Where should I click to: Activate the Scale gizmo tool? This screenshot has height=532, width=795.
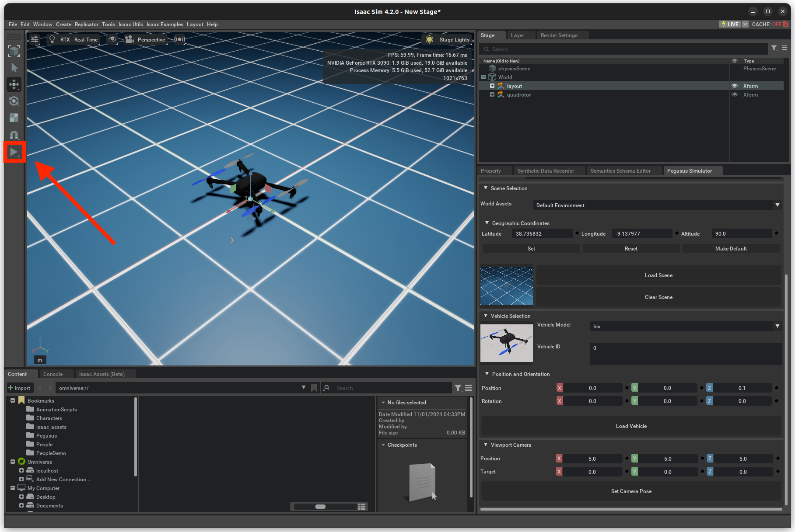point(14,118)
